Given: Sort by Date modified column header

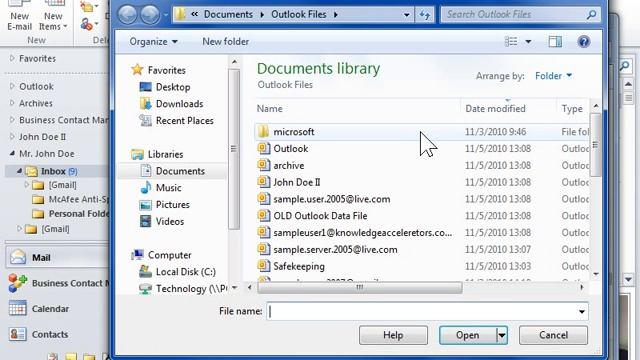Looking at the screenshot, I should click(x=495, y=109).
